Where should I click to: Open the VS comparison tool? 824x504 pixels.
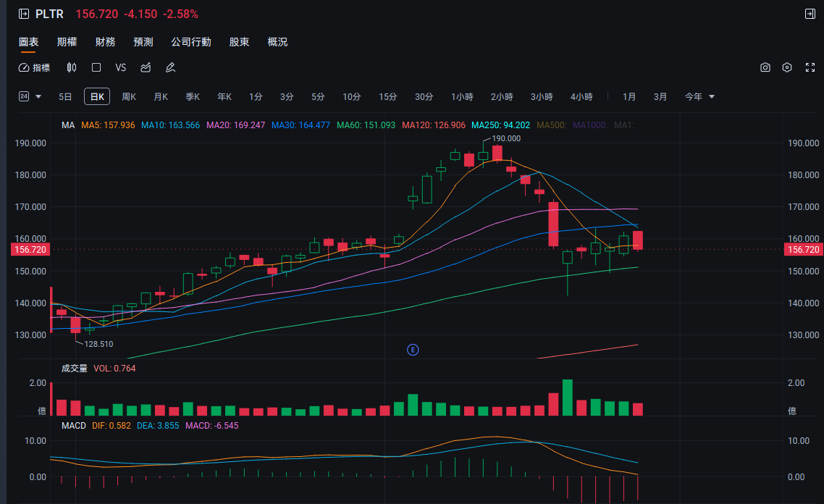[x=120, y=67]
